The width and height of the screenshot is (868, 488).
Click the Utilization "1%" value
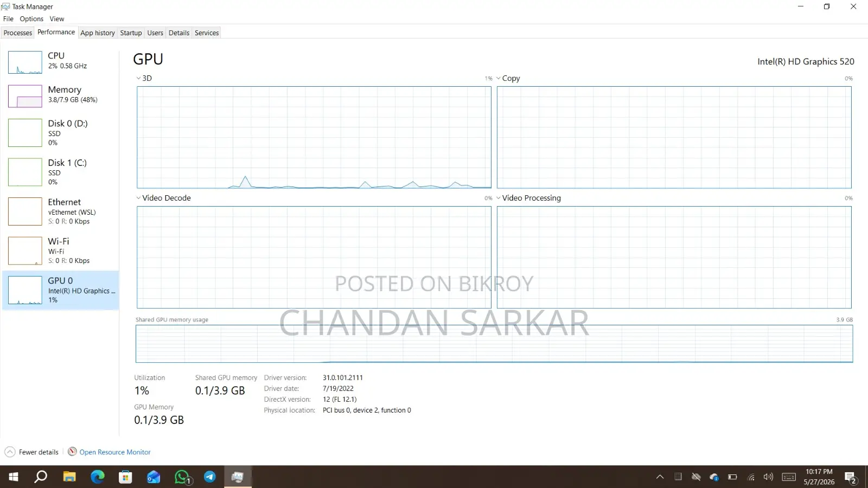pos(142,391)
